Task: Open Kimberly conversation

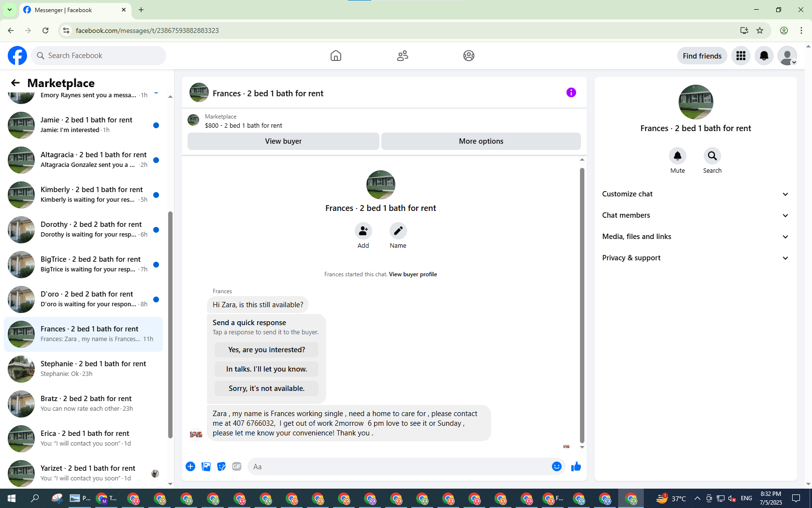Action: [x=84, y=195]
